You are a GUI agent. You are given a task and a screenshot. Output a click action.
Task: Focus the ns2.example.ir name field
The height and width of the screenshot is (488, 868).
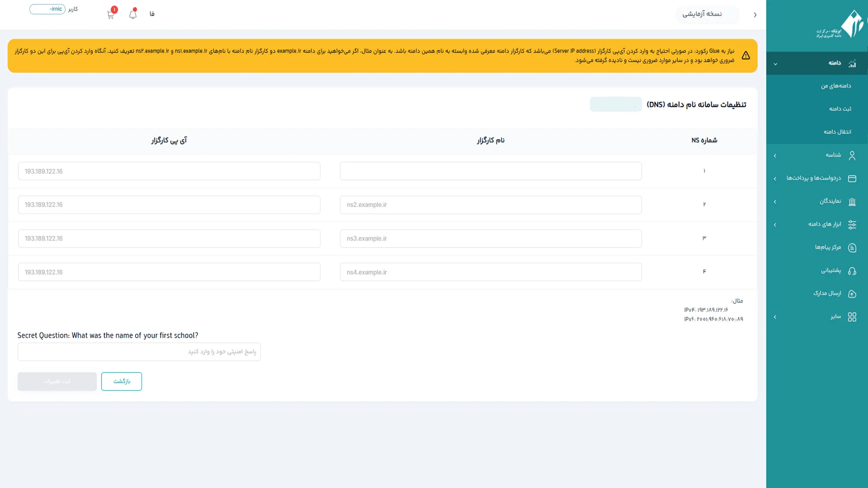click(x=490, y=205)
